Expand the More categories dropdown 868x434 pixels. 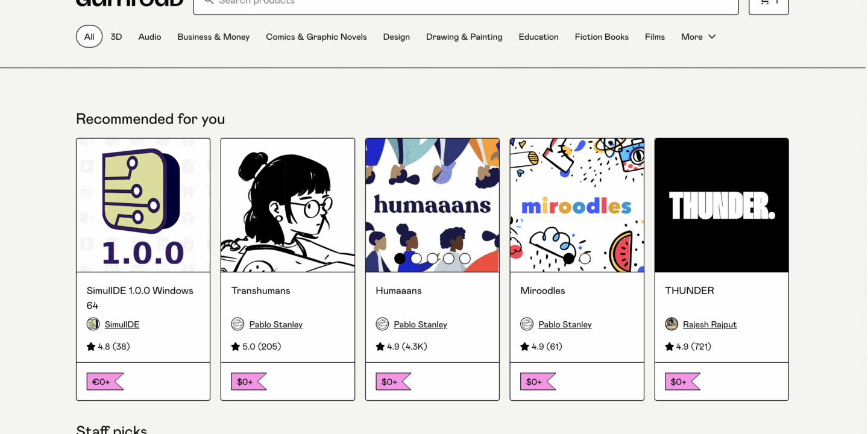coord(699,37)
